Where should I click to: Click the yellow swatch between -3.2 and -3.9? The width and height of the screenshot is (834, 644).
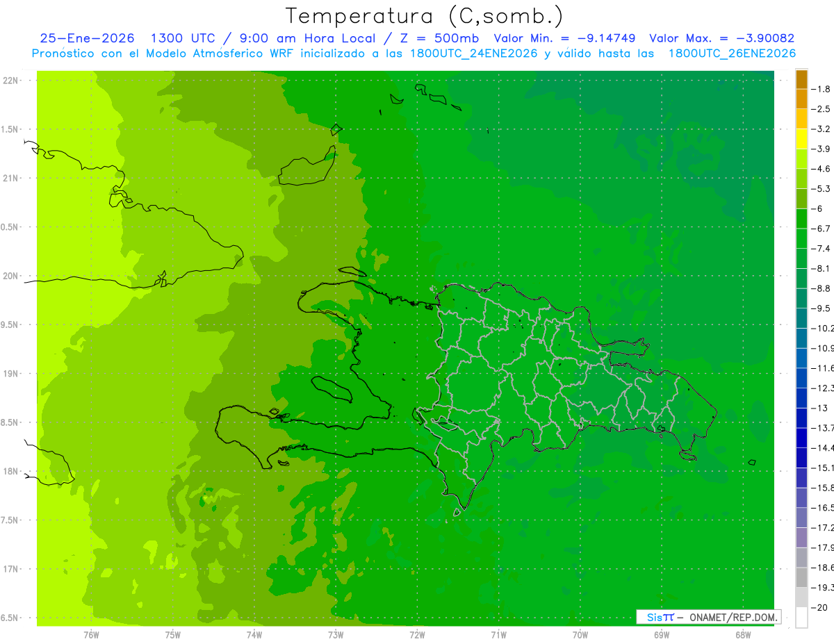[x=801, y=139]
